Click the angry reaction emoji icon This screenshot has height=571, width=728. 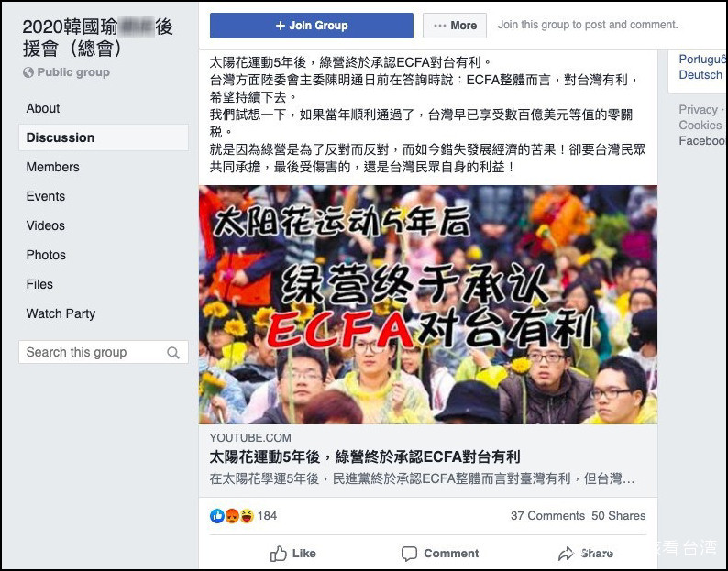[232, 516]
